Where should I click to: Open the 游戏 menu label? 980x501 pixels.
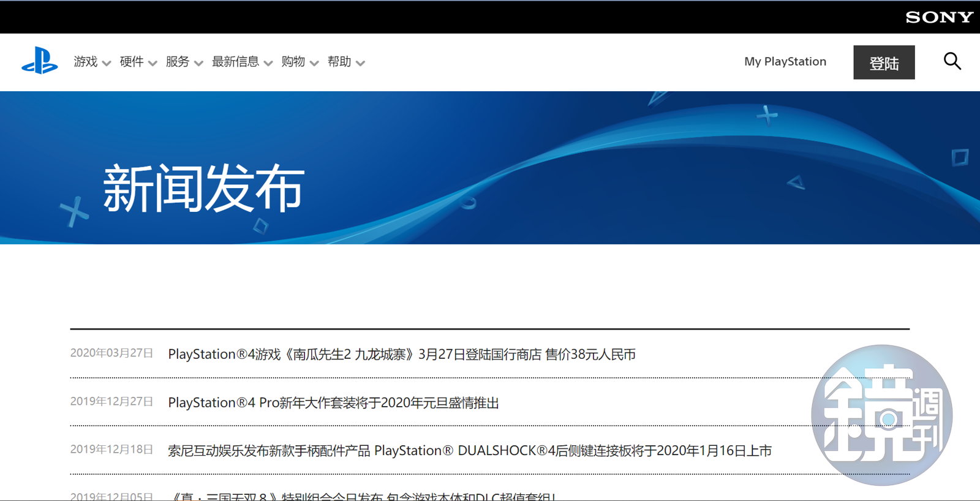pyautogui.click(x=86, y=62)
